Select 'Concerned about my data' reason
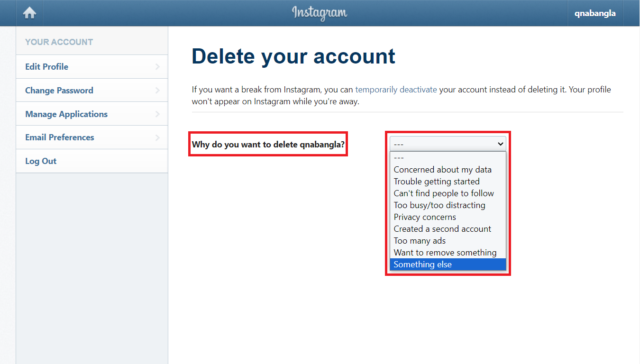Image resolution: width=640 pixels, height=364 pixels. (x=442, y=169)
